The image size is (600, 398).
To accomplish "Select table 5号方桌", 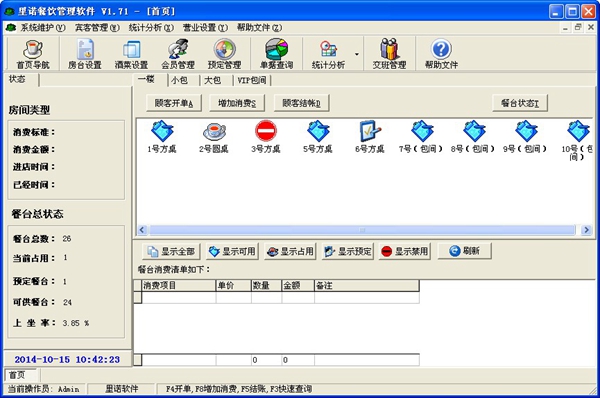I will pyautogui.click(x=318, y=137).
